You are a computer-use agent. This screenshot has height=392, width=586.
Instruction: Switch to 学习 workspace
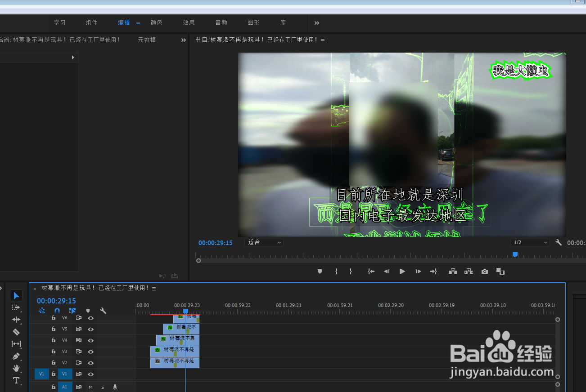coord(59,22)
